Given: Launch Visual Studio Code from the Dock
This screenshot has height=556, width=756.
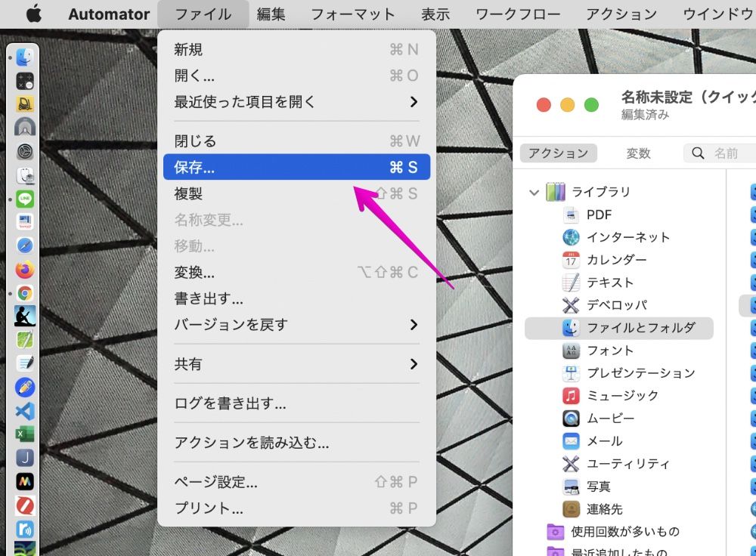Looking at the screenshot, I should click(x=25, y=411).
